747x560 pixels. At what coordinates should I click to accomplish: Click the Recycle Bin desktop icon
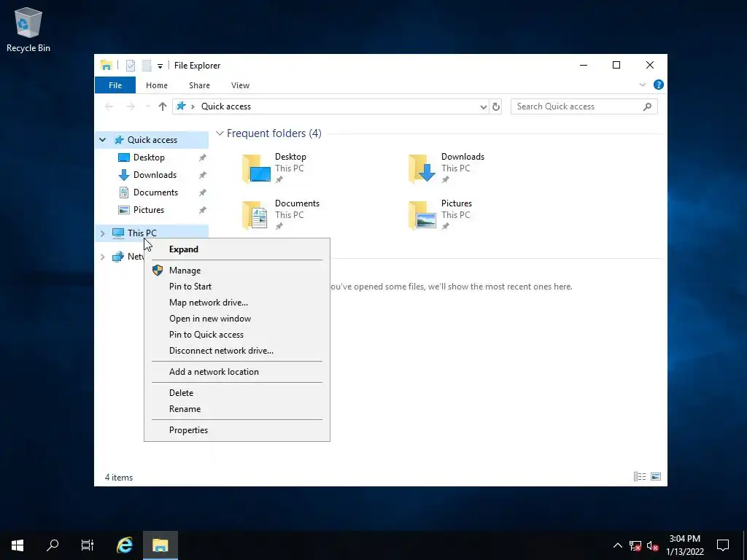(x=28, y=29)
